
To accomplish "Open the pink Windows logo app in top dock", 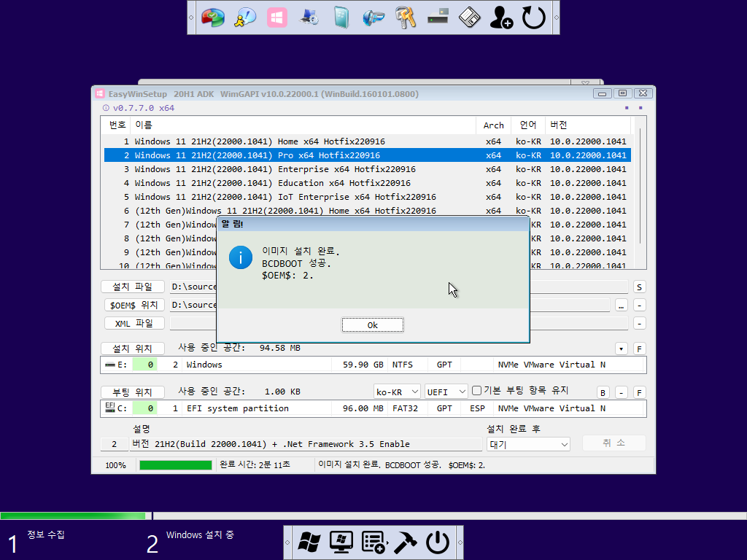I will click(276, 18).
